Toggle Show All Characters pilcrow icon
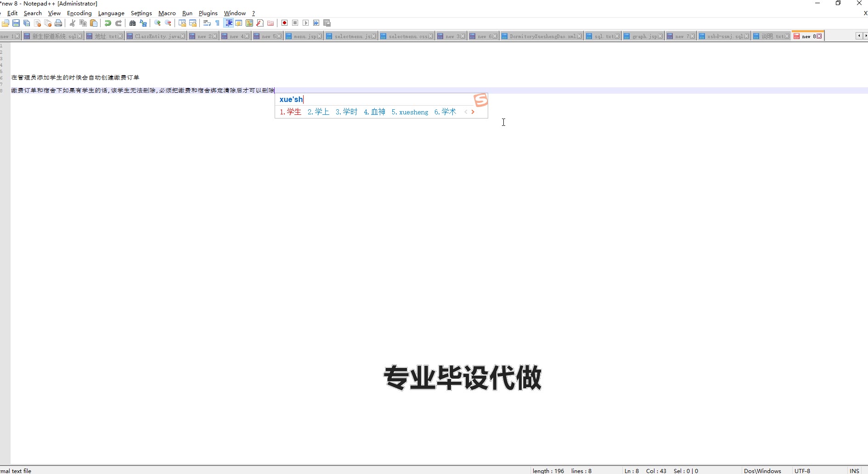The width and height of the screenshot is (868, 474). [218, 23]
